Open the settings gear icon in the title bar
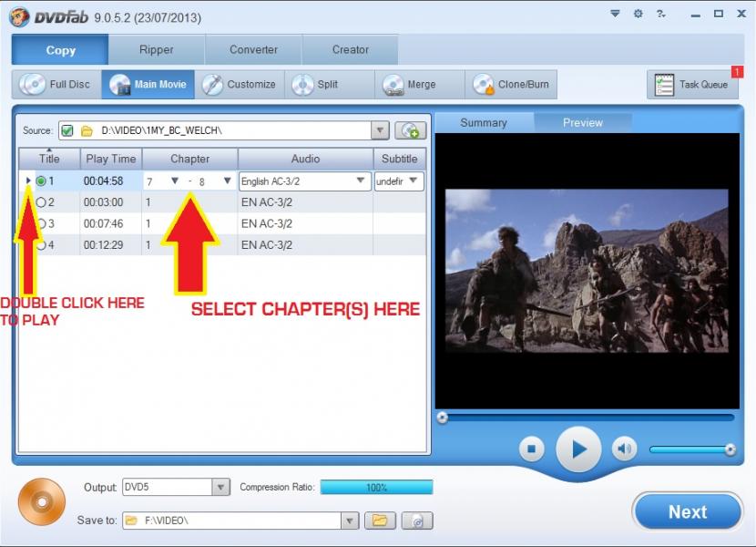Image resolution: width=756 pixels, height=547 pixels. point(638,14)
